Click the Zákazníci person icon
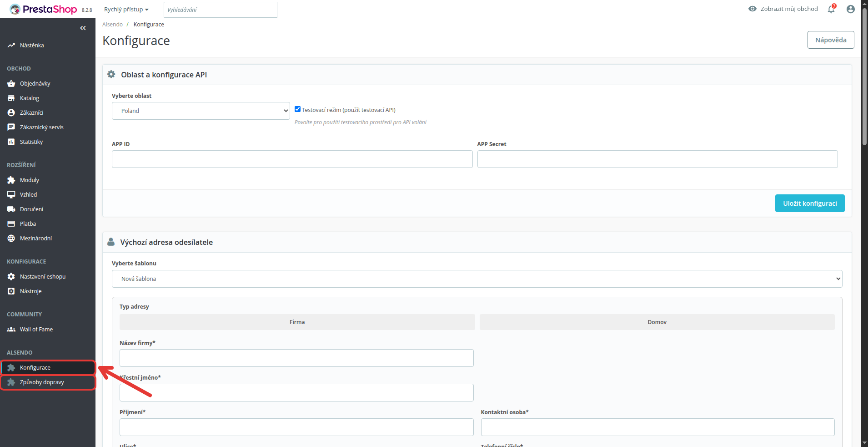The image size is (868, 447). pos(11,113)
